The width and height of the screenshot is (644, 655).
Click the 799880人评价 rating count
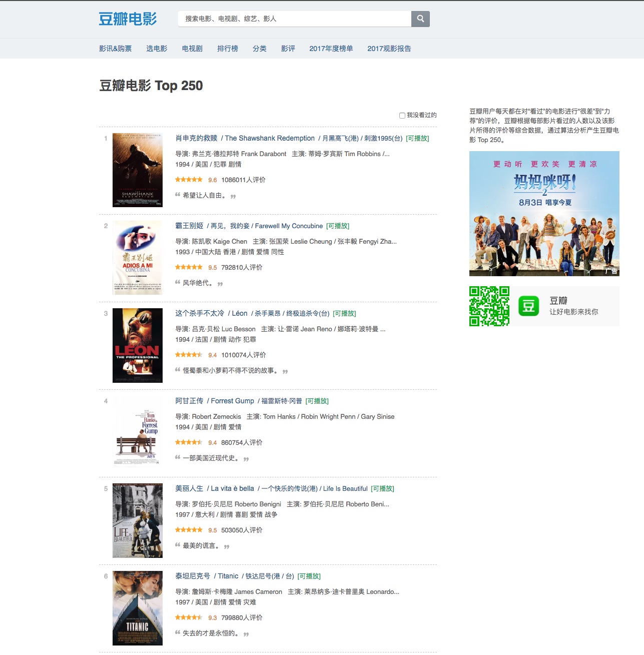pos(242,617)
